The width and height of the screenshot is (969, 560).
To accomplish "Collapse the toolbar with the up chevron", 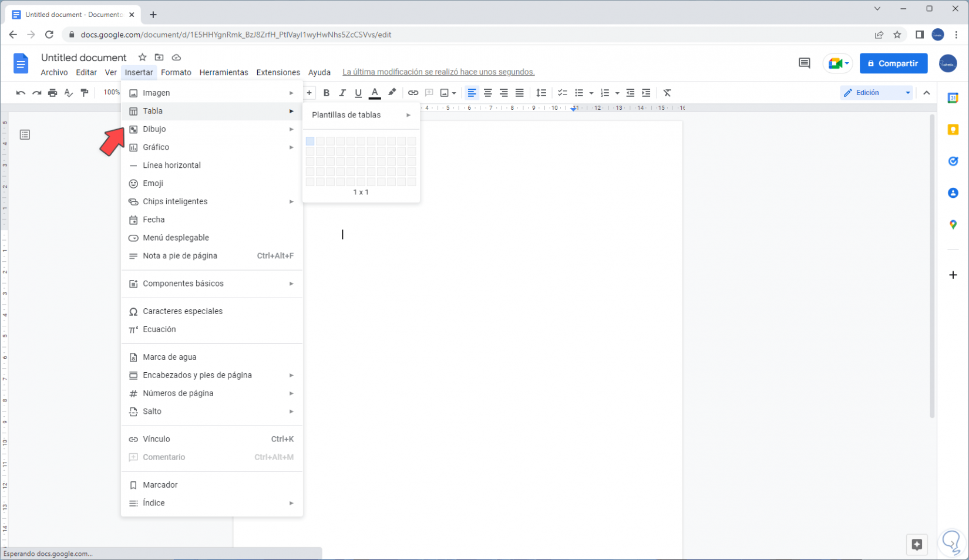I will (927, 93).
